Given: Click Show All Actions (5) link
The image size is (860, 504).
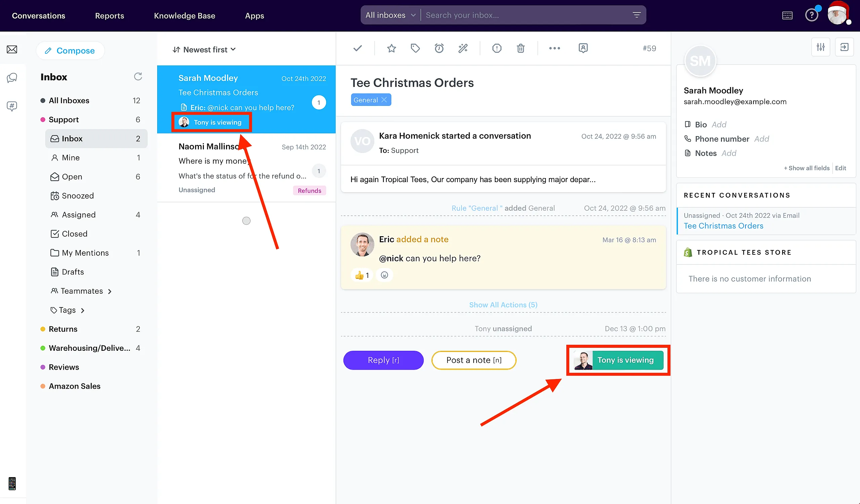Looking at the screenshot, I should click(503, 305).
